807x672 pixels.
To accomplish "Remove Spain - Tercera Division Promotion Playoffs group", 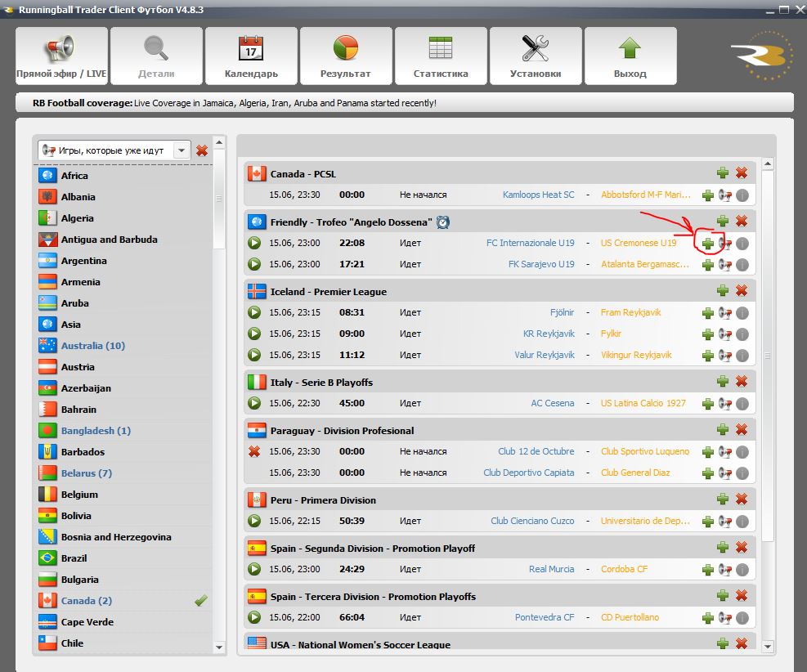I will point(742,596).
